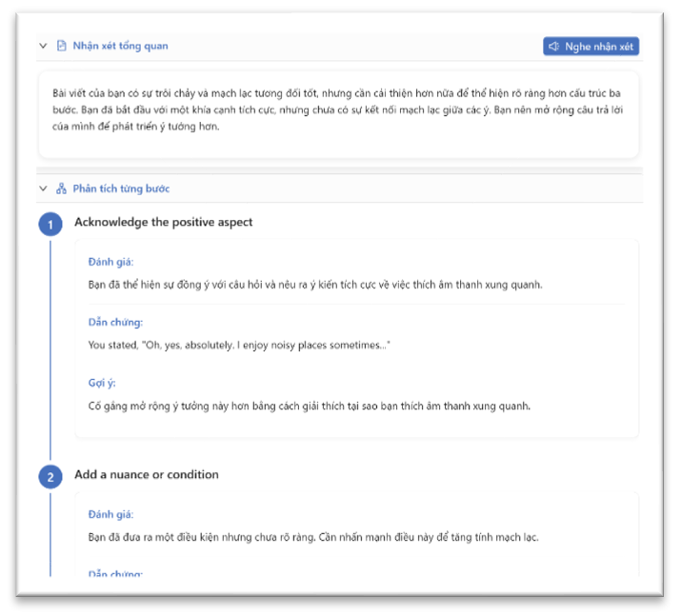Click the step 1 number circle

(50, 224)
